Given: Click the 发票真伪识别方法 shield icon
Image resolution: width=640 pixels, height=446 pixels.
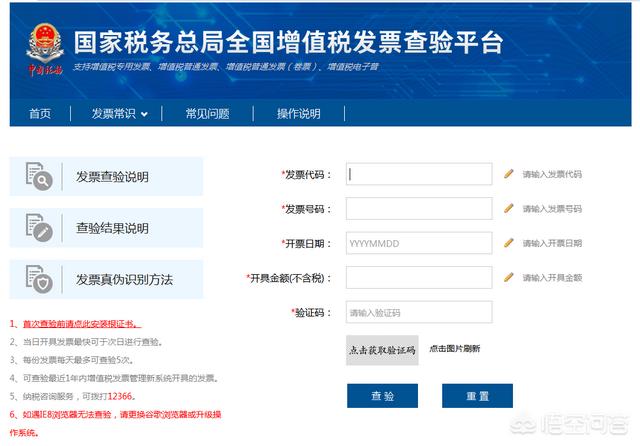Looking at the screenshot, I should [39, 279].
